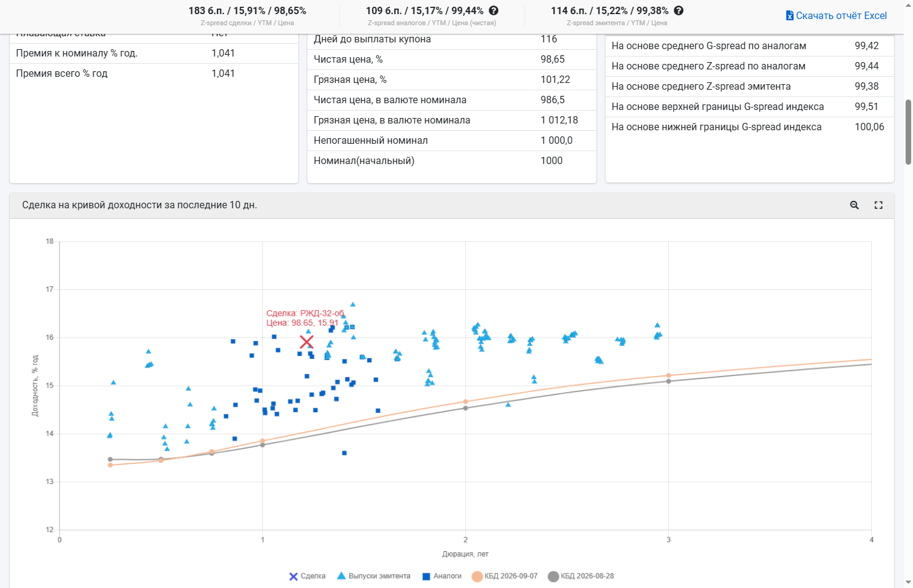Click help icon beside Z-spread аналогов value
913x588 pixels.
(494, 10)
